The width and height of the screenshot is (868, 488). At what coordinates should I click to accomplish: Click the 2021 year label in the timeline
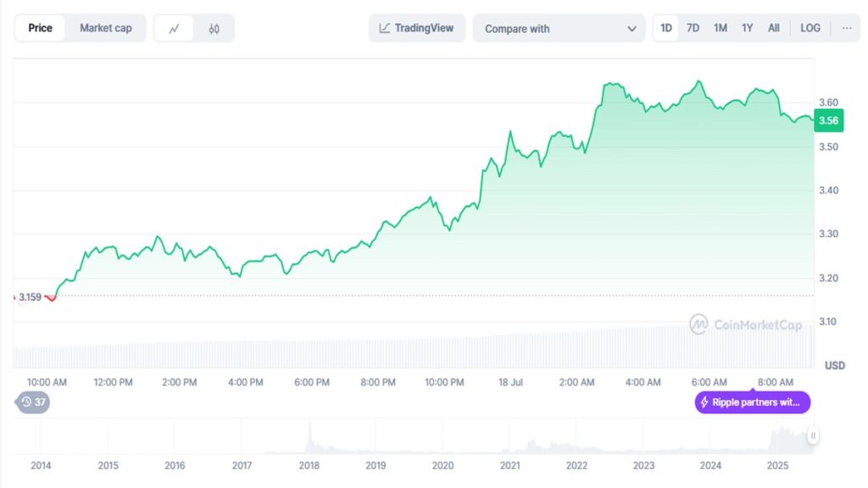point(509,466)
